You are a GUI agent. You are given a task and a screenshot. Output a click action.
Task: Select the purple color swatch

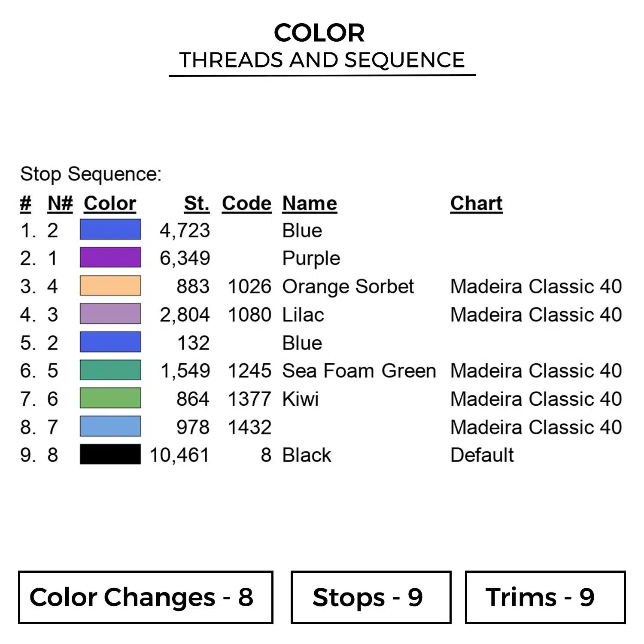point(110,258)
